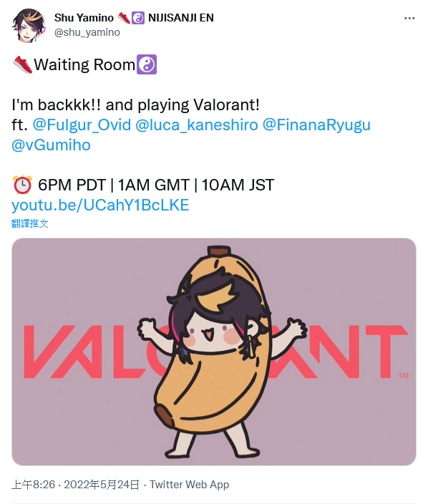
Task: Click the sneaker emoji in display name
Action: tap(124, 18)
